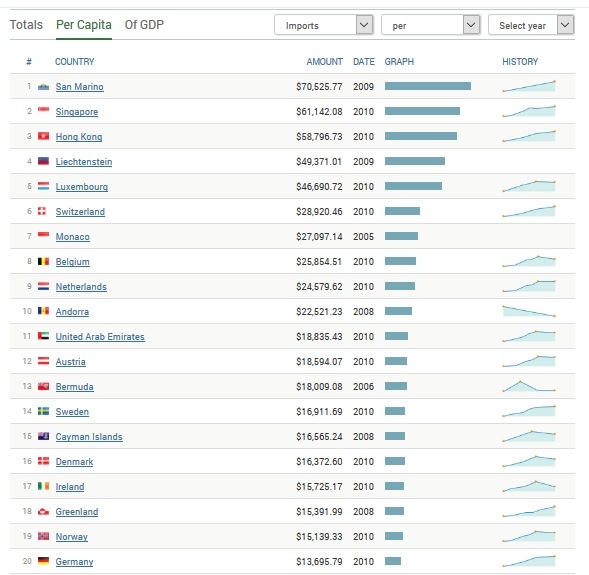Viewport: 589px width, 575px height.
Task: Click the San Marino flag icon
Action: pyautogui.click(x=44, y=86)
